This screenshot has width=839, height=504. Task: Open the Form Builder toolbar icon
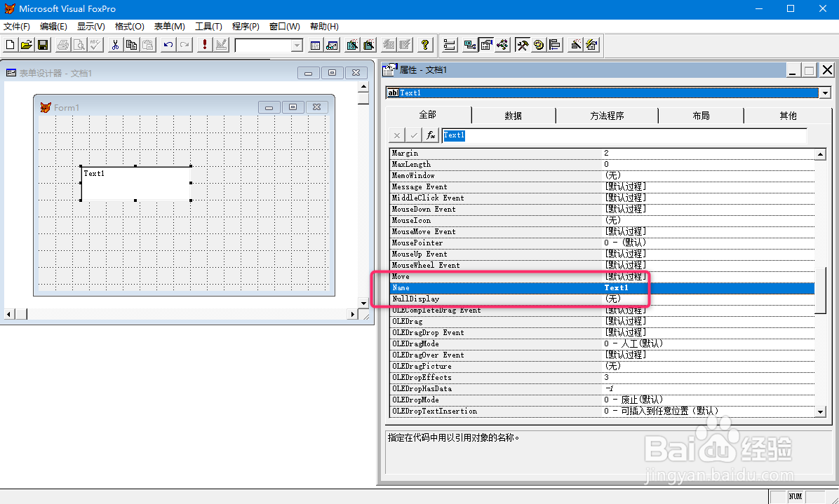click(575, 46)
